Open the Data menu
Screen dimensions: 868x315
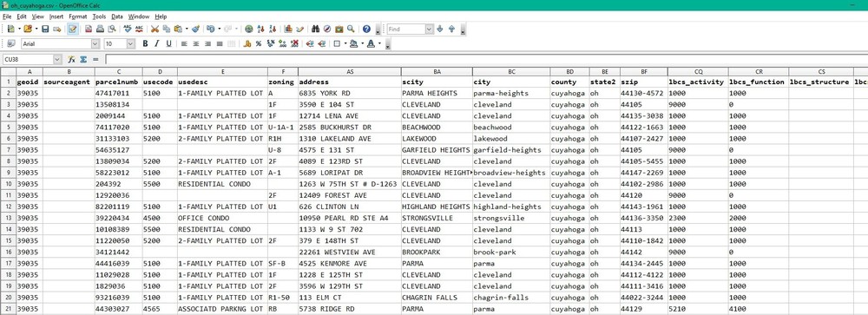(x=117, y=16)
